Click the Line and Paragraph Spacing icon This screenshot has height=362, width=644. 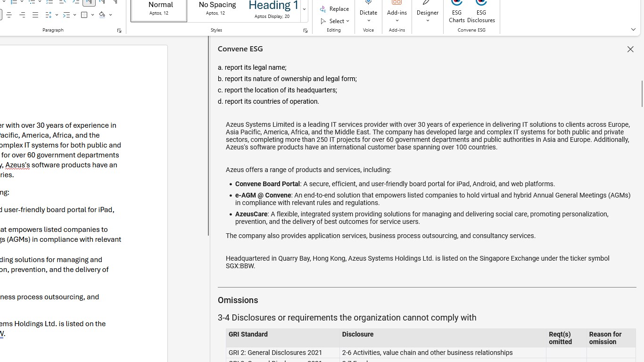point(49,15)
